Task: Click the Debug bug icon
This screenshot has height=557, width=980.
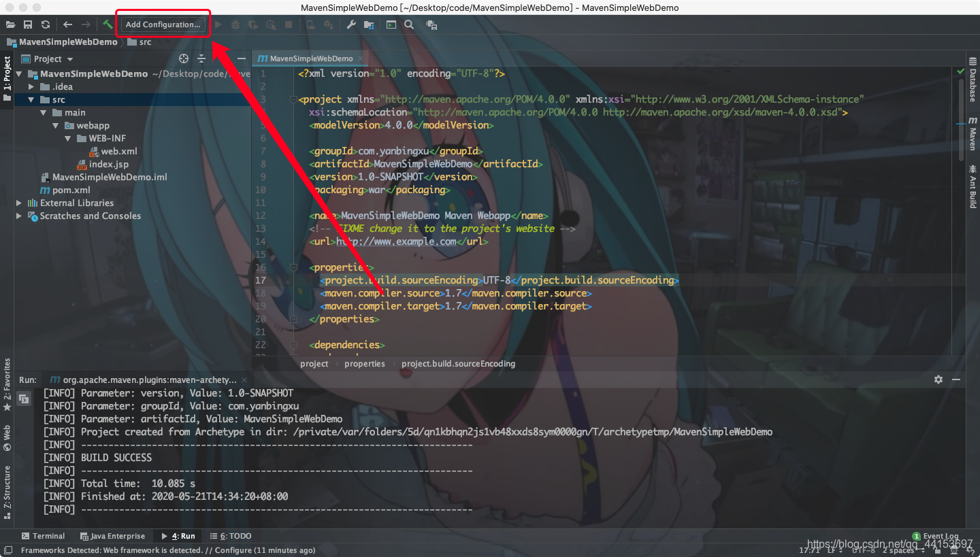Action: coord(235,24)
